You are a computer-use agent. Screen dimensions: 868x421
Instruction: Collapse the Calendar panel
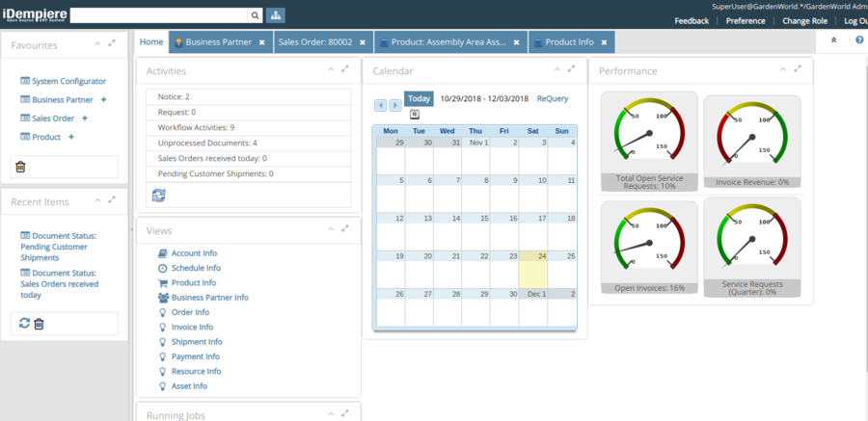[x=556, y=69]
